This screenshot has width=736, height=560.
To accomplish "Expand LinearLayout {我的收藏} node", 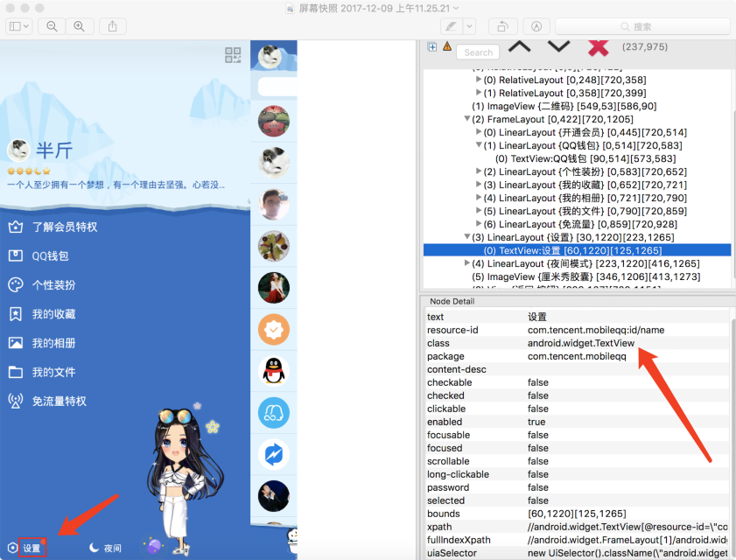I will 479,185.
